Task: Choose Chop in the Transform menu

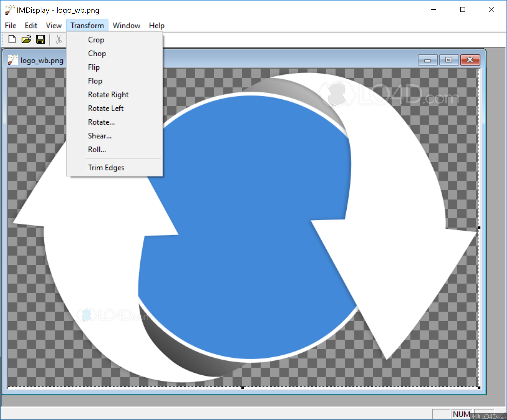Action: [x=97, y=54]
